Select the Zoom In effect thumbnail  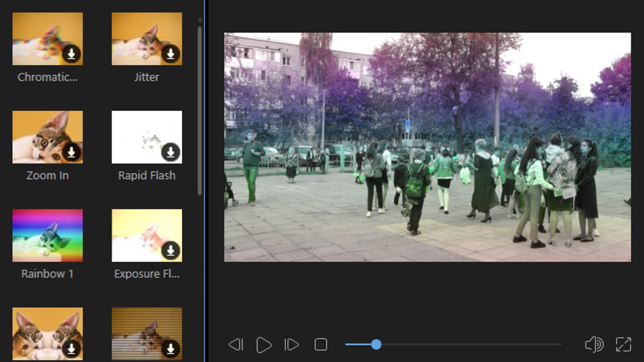click(47, 137)
